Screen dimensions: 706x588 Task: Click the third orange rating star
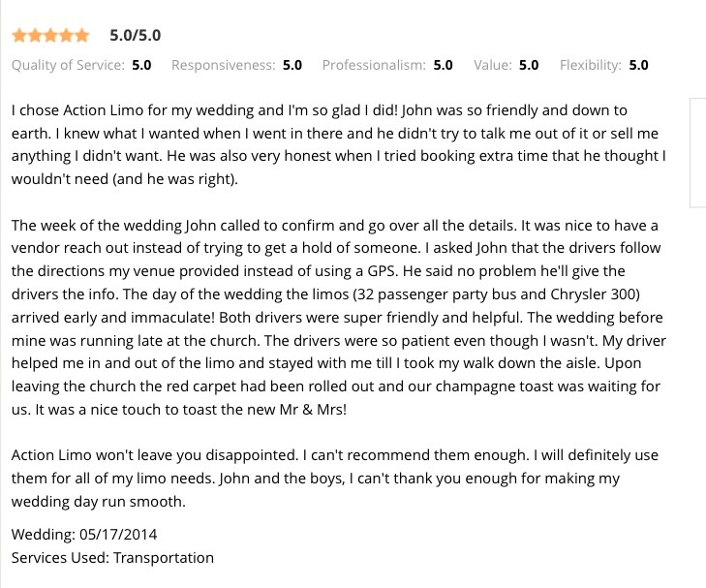point(50,35)
